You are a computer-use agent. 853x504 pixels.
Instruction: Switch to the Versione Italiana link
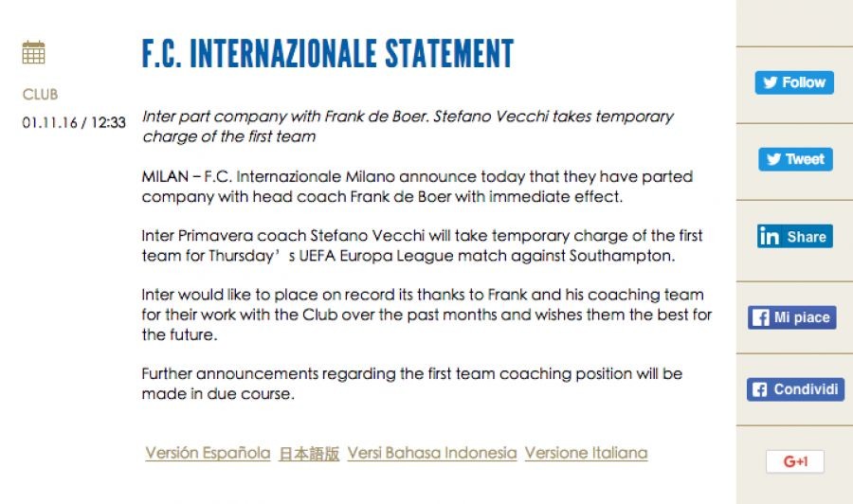click(586, 453)
